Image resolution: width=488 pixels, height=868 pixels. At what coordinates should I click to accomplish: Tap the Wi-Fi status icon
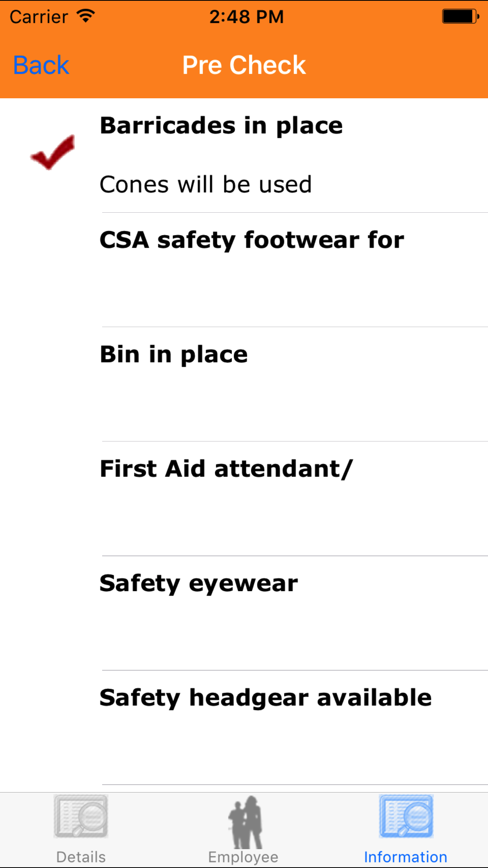coord(86,17)
